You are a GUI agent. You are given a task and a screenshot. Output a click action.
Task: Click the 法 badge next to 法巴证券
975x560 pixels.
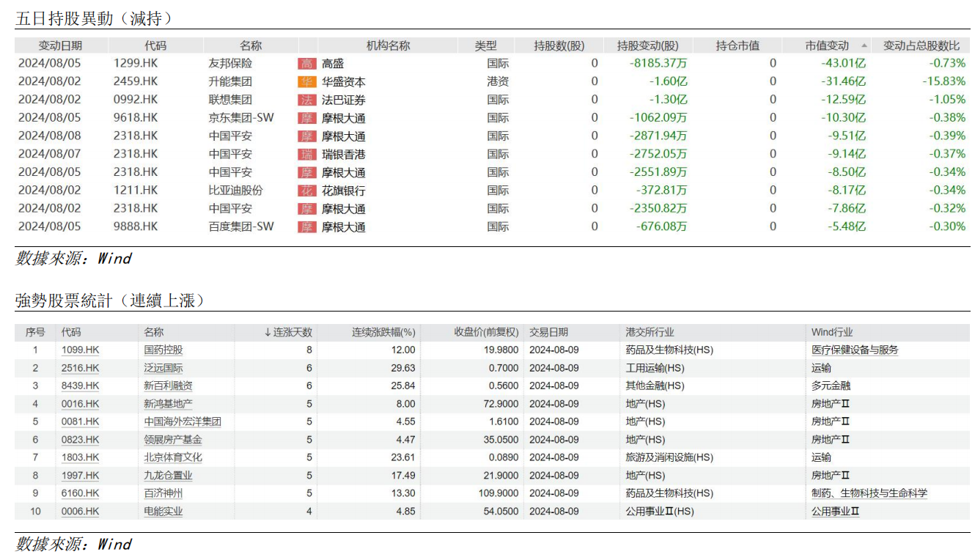coord(307,100)
